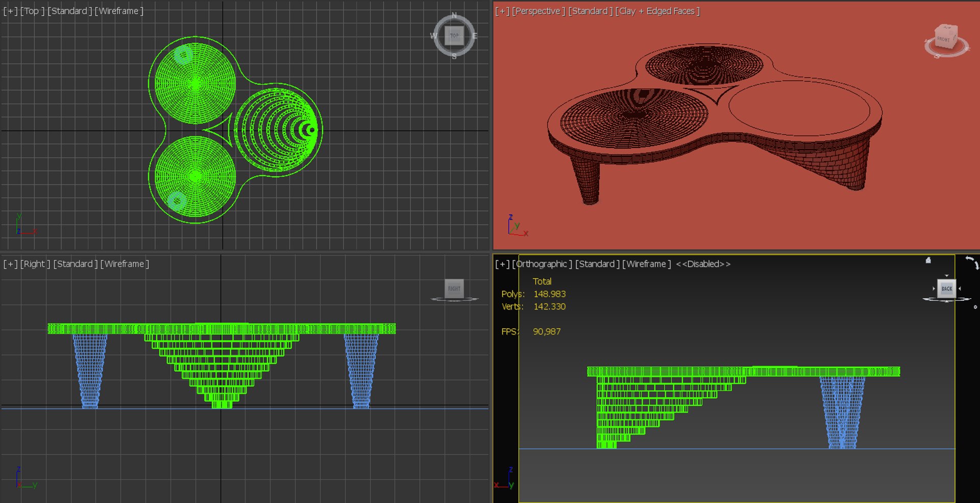Click the W compass letter in the Top viewport
The height and width of the screenshot is (503, 980).
[433, 36]
